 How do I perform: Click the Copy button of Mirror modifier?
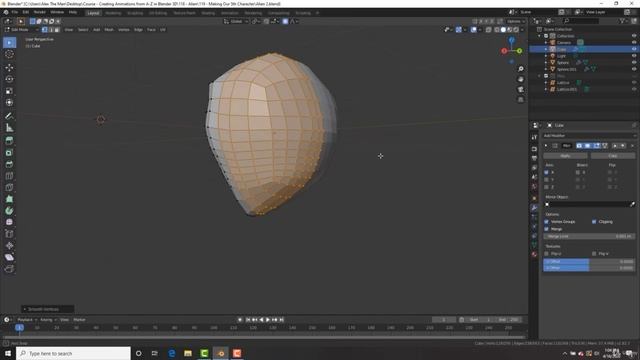pyautogui.click(x=613, y=156)
